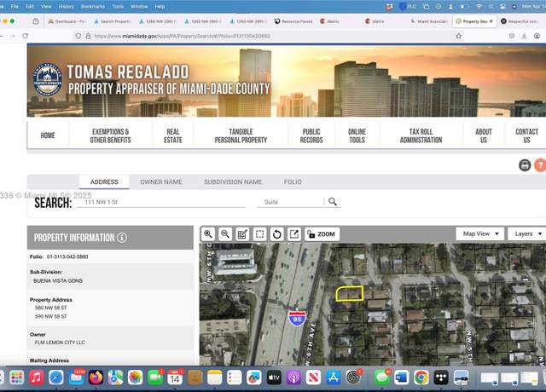Open the map draw/measure edit tool
The image size is (546, 392).
pyautogui.click(x=242, y=234)
